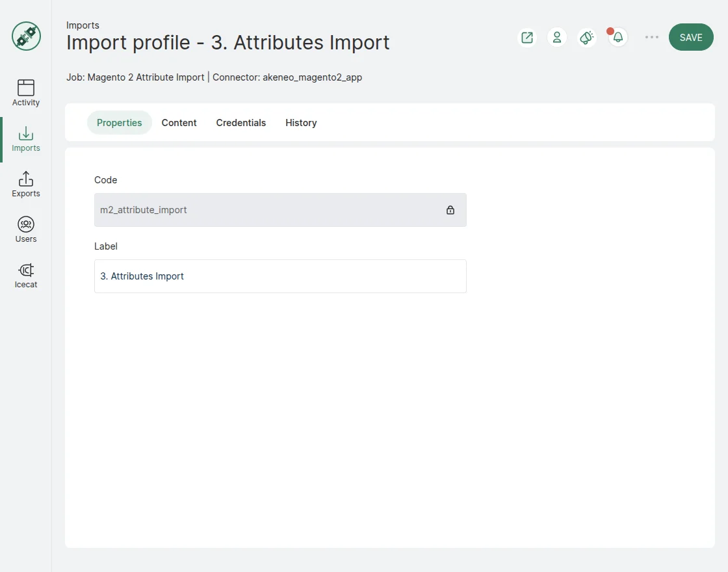Open the three-dot more options menu
This screenshot has width=728, height=572.
[651, 37]
